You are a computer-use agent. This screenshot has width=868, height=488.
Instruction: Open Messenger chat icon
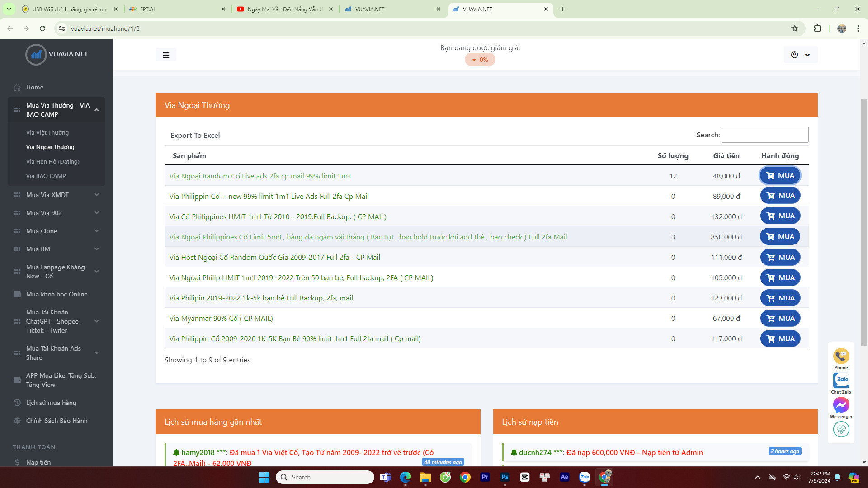click(841, 405)
